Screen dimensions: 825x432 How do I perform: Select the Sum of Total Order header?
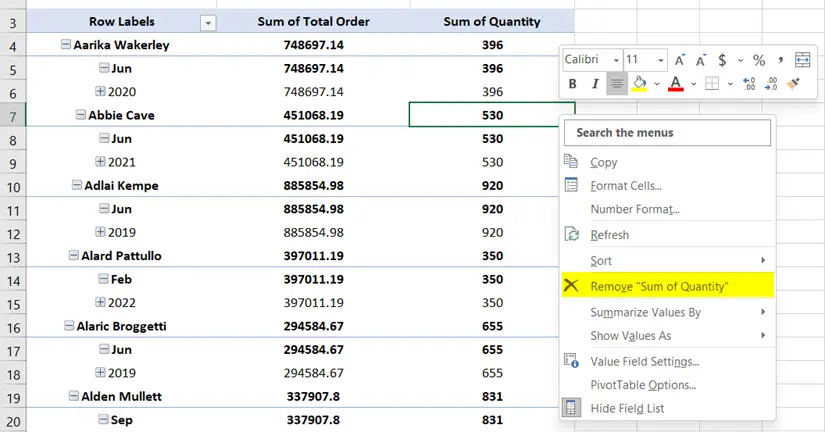(x=313, y=22)
